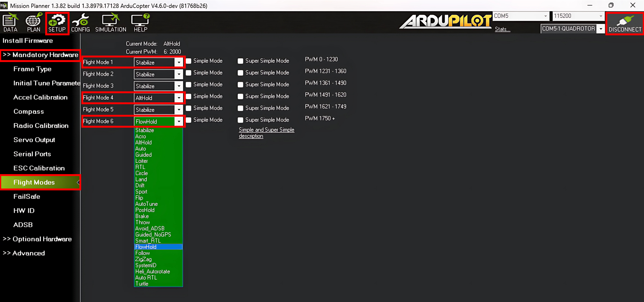Expand the Advanced section
644x302 pixels.
(24, 253)
